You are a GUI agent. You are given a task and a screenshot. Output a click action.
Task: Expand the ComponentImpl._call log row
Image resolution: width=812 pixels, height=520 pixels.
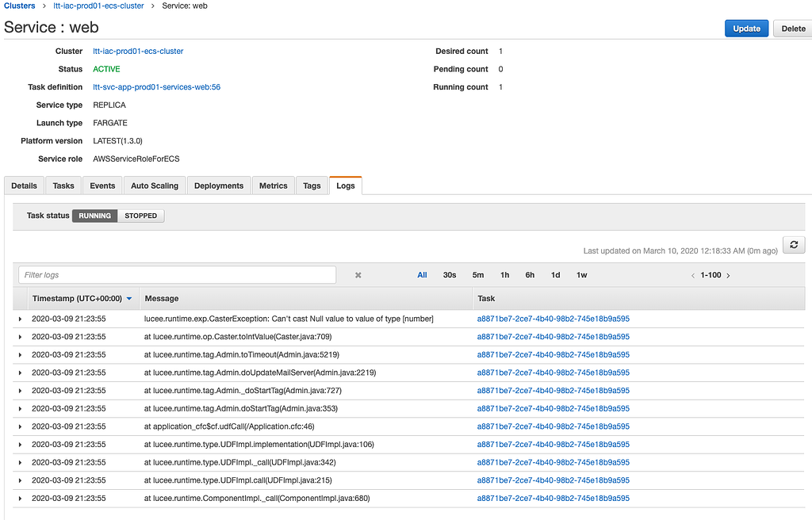pos(20,499)
